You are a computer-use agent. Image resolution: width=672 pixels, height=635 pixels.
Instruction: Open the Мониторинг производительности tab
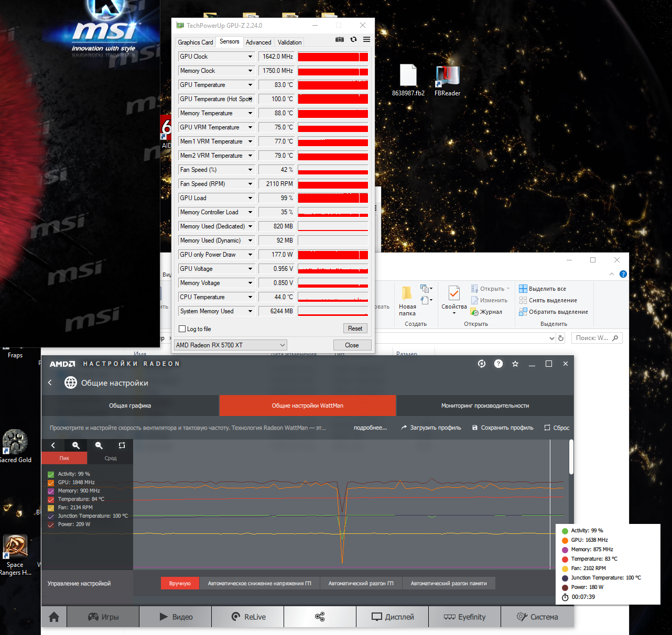[485, 406]
